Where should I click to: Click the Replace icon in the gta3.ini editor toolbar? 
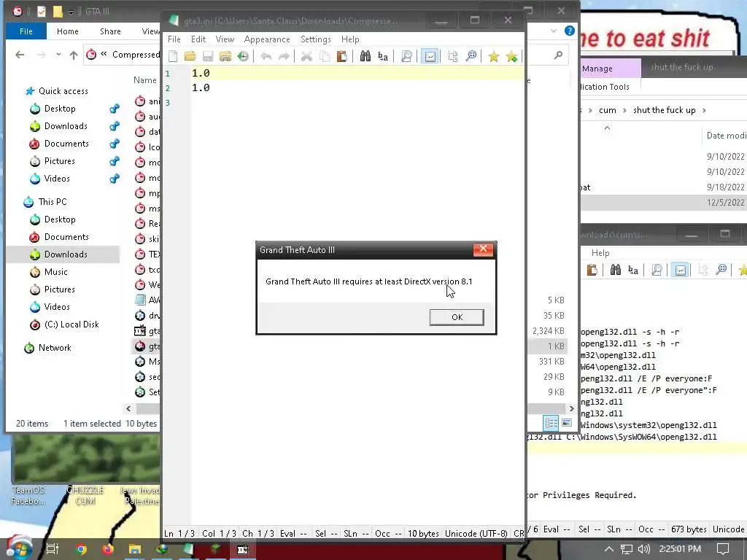pyautogui.click(x=382, y=57)
